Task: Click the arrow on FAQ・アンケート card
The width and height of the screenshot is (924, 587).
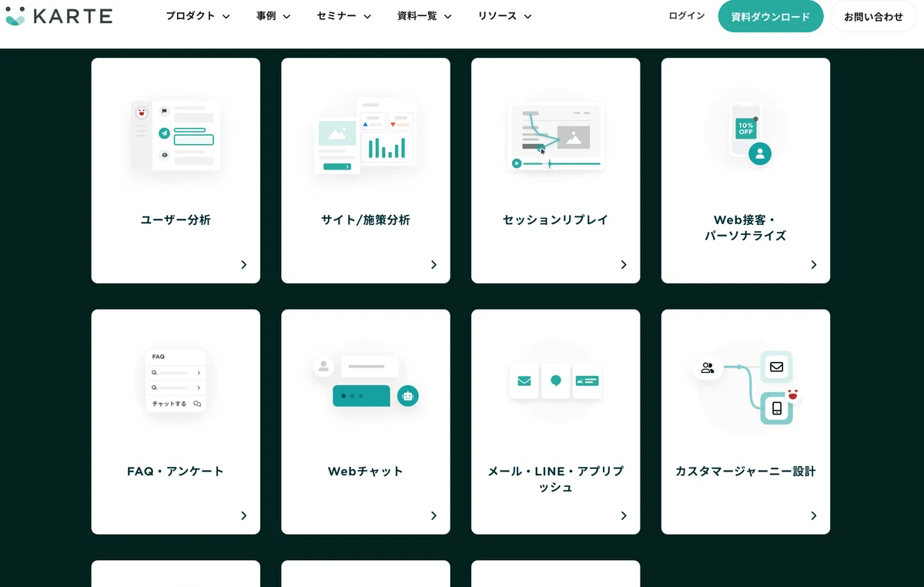Action: (244, 516)
